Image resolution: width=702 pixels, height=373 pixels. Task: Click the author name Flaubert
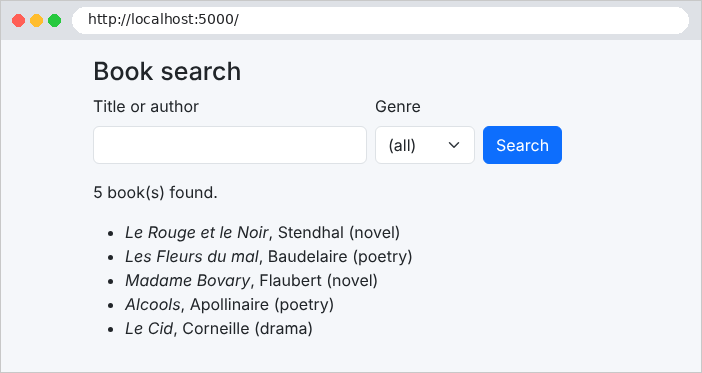click(x=291, y=281)
